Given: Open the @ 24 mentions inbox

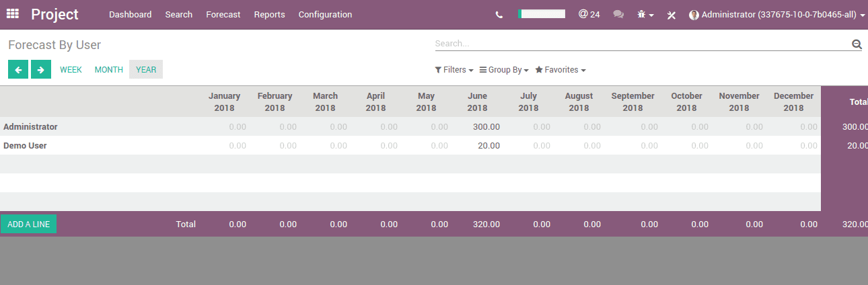Looking at the screenshot, I should [589, 14].
